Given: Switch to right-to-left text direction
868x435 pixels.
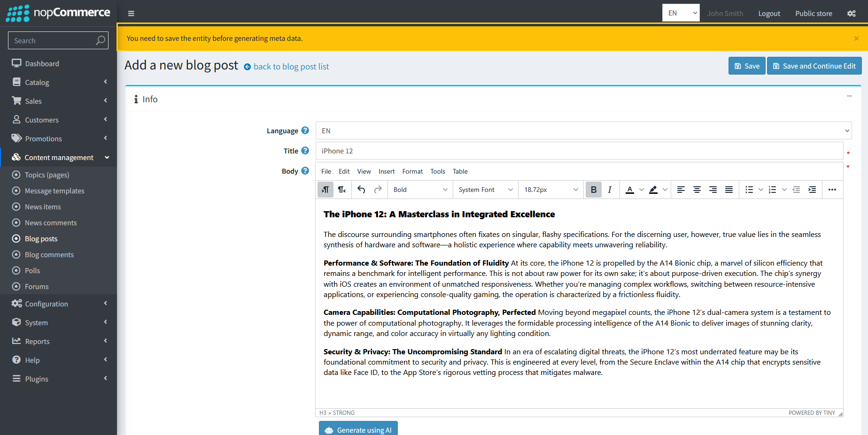Looking at the screenshot, I should [342, 190].
